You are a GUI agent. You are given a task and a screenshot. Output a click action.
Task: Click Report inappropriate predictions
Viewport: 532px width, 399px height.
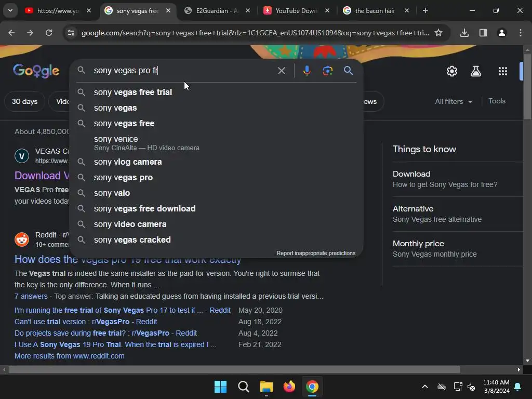(x=316, y=253)
